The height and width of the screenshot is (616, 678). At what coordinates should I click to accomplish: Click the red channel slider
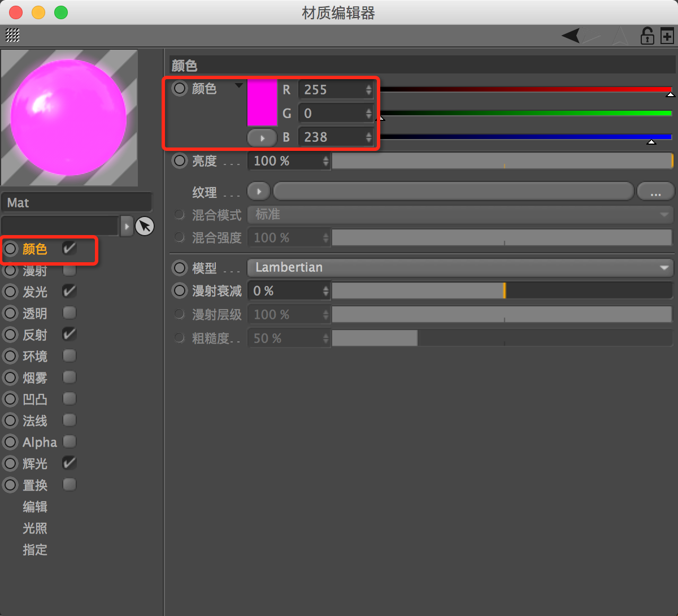526,89
